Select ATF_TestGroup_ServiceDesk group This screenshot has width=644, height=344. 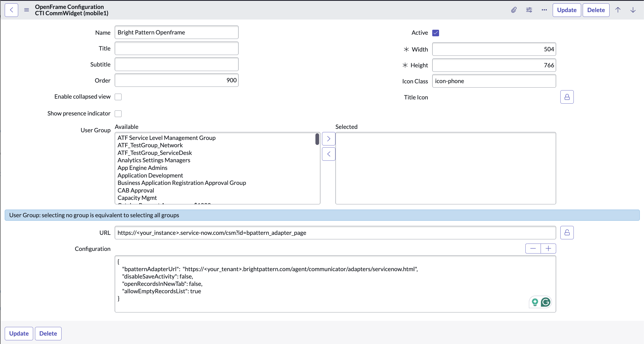(x=155, y=153)
